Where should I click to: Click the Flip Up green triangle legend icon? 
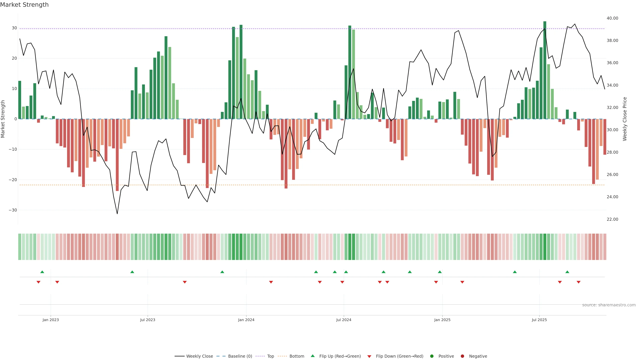[312, 356]
